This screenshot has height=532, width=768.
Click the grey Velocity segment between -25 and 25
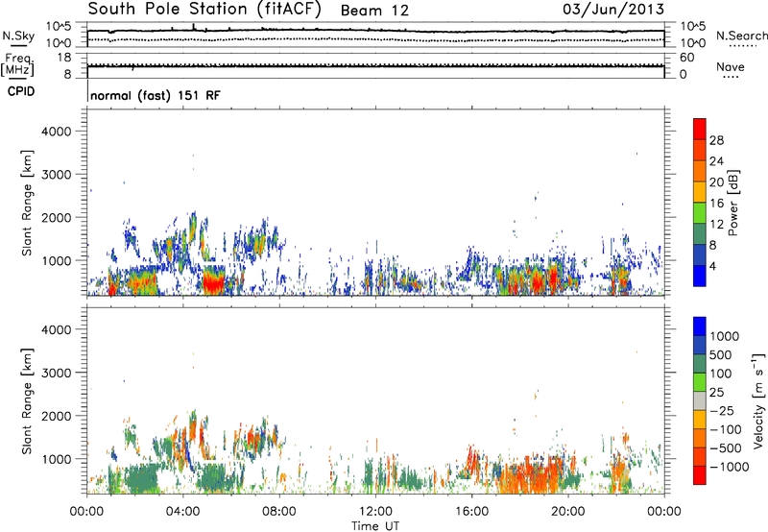coord(700,400)
